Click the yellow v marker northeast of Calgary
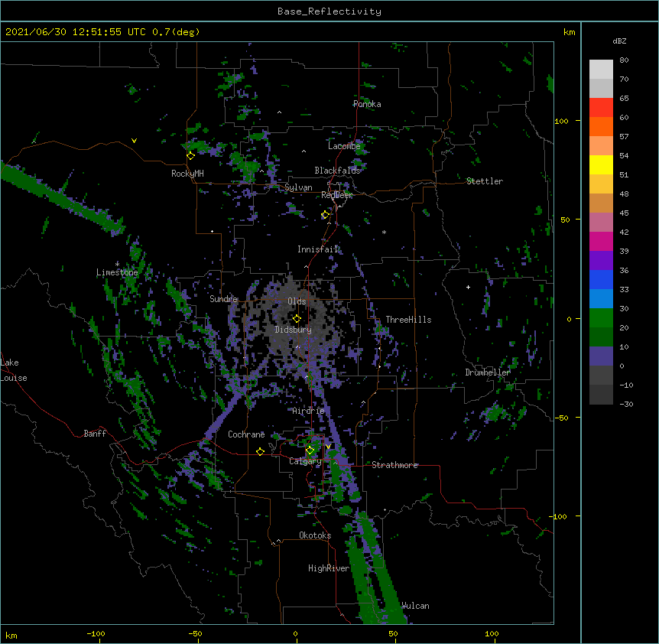Viewport: 659px width, 644px height. click(328, 447)
